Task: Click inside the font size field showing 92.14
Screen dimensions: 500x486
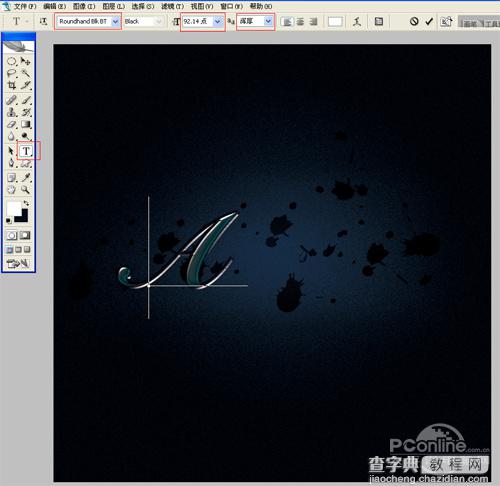Action: coord(198,21)
